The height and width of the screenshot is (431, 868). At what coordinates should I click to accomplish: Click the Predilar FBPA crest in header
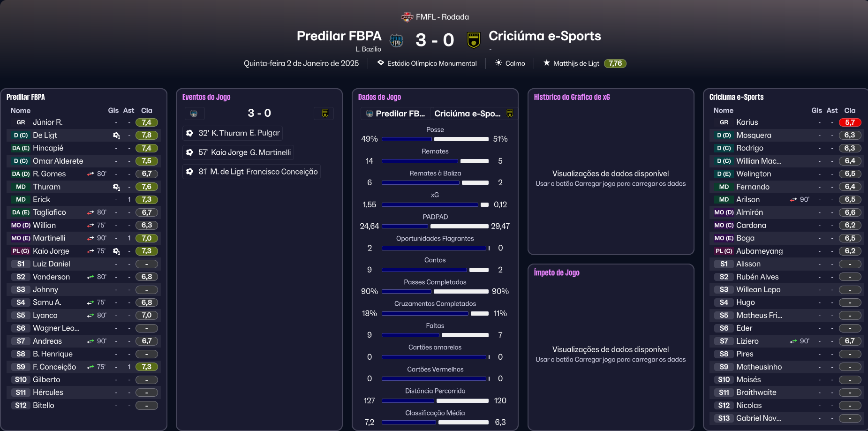pos(397,40)
